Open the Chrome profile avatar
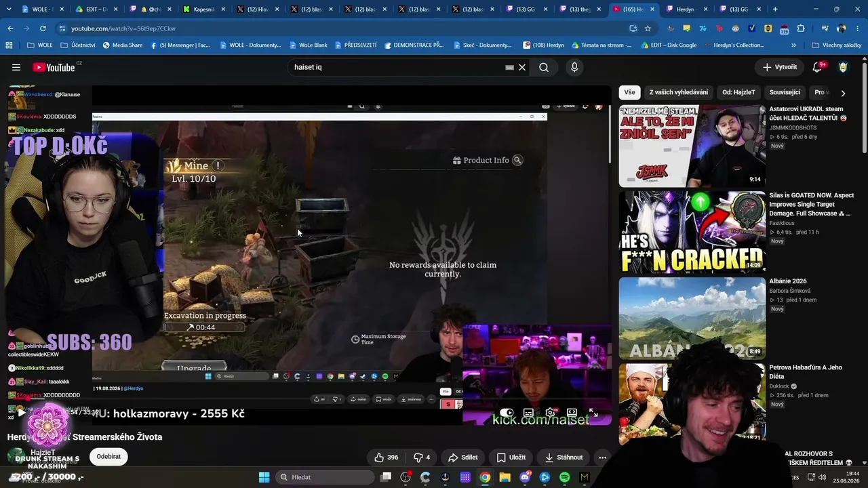868x488 pixels. [x=842, y=28]
